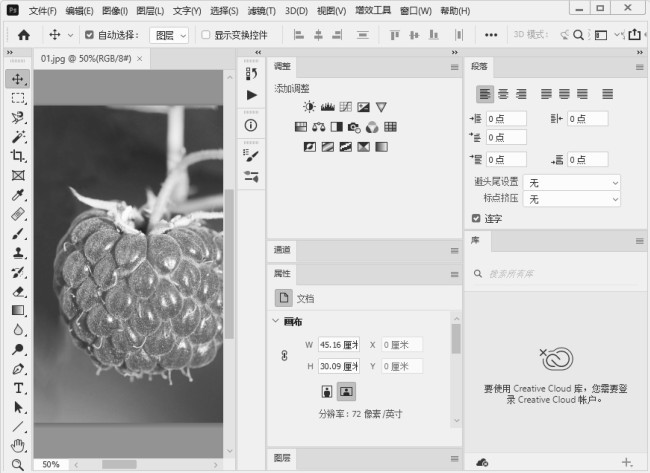650x473 pixels.
Task: Select the Line tool
Action: tap(17, 427)
